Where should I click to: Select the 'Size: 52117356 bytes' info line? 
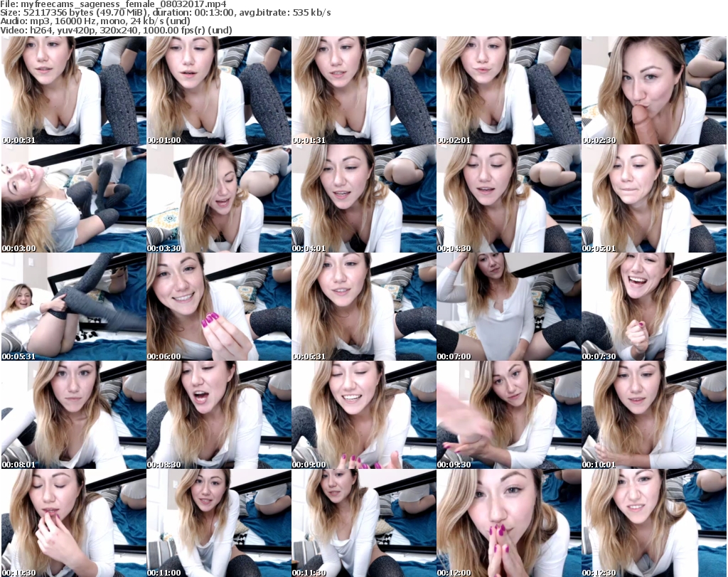point(166,13)
